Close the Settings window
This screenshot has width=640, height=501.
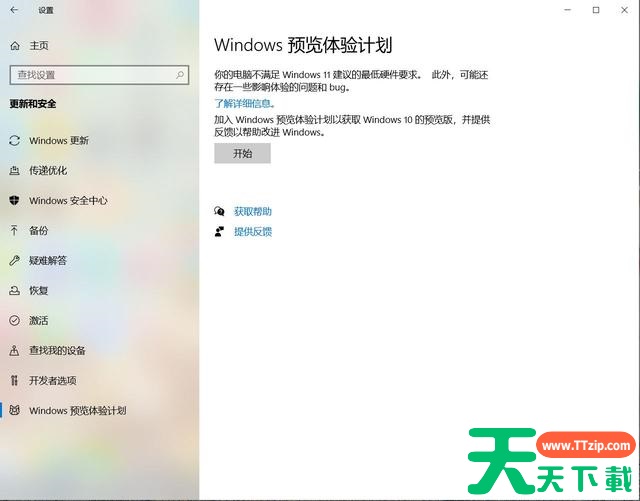[x=624, y=10]
